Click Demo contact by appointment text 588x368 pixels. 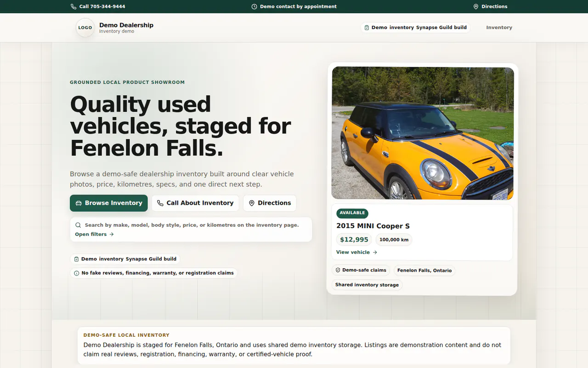point(298,6)
